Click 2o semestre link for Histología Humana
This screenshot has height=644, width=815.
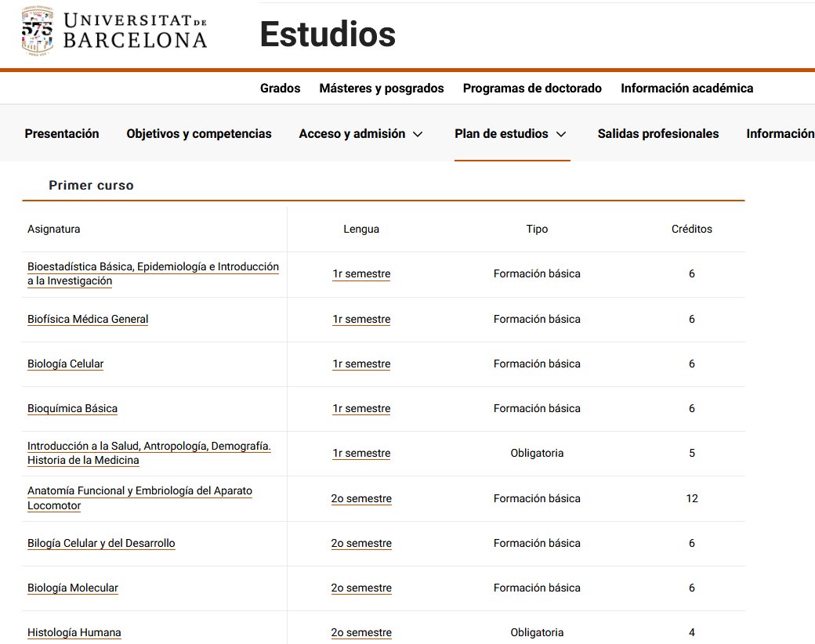tap(361, 632)
